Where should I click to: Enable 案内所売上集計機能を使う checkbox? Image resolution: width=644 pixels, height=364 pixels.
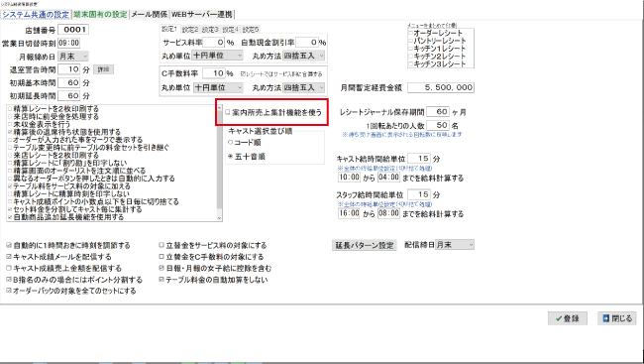pos(228,112)
